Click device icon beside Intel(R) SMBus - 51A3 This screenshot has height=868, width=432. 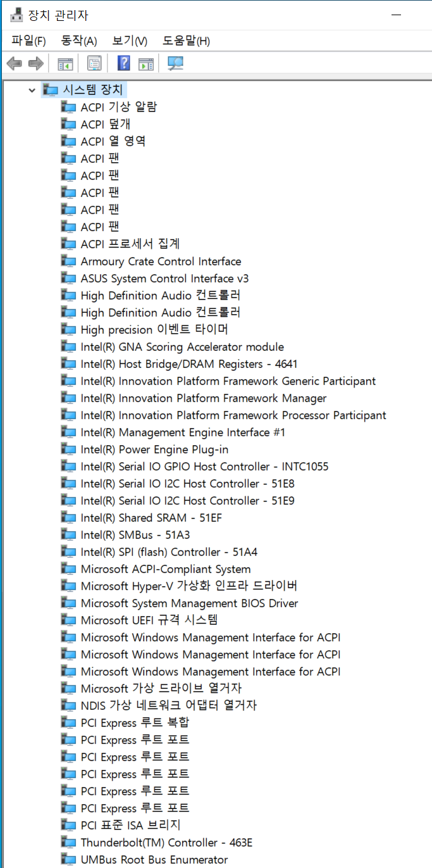coord(68,534)
